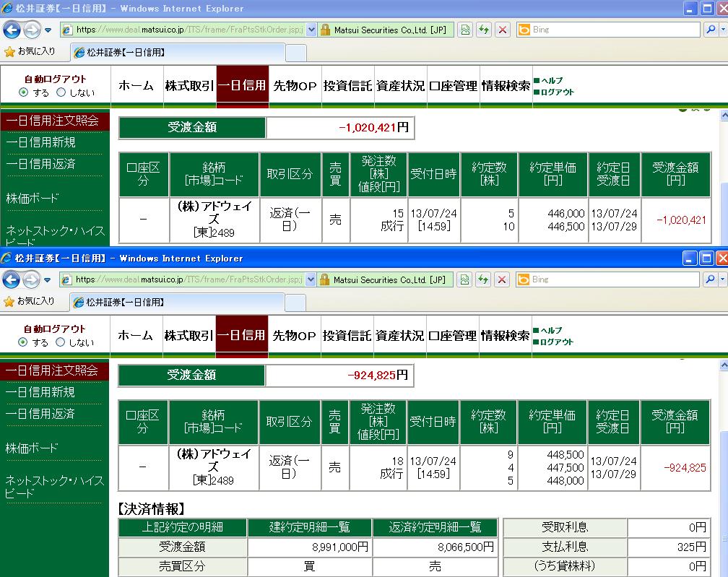Expand the address bar dropdown in the top window
The image size is (728, 577).
click(x=311, y=30)
